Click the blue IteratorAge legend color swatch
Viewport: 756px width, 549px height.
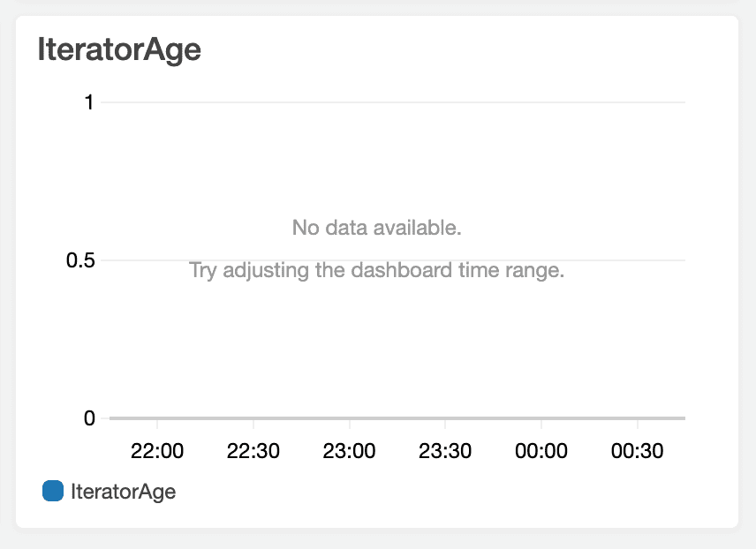pos(53,491)
